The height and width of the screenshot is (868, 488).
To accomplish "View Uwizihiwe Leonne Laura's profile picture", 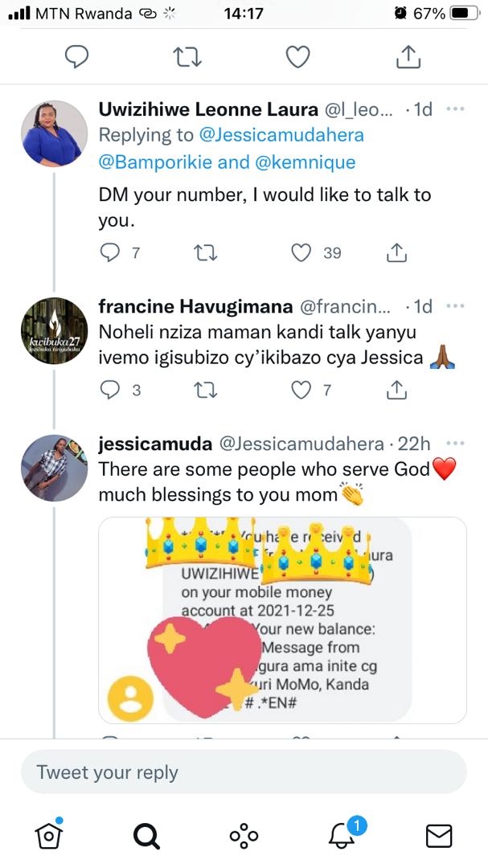I will (54, 133).
